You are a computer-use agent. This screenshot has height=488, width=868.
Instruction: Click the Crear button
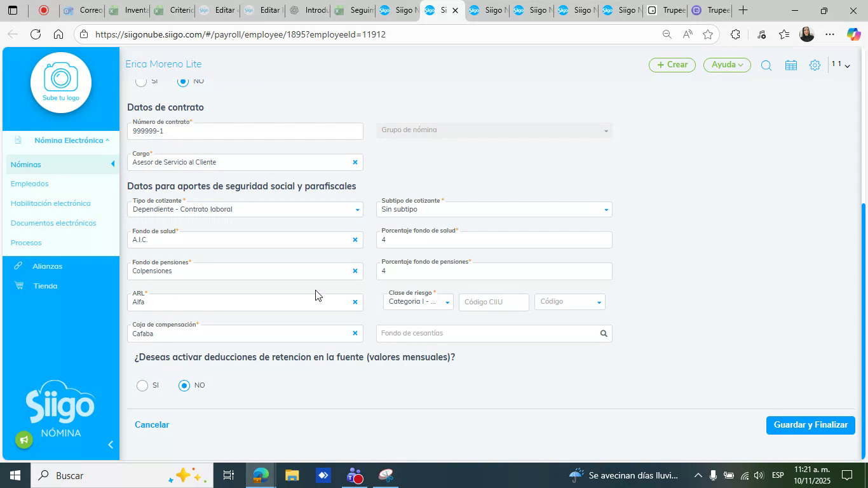(672, 65)
